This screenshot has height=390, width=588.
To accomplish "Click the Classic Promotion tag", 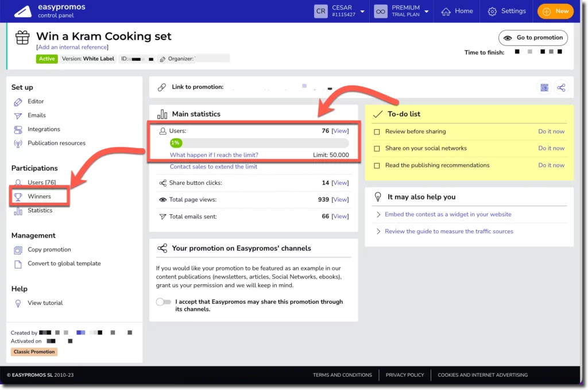I will [x=34, y=352].
